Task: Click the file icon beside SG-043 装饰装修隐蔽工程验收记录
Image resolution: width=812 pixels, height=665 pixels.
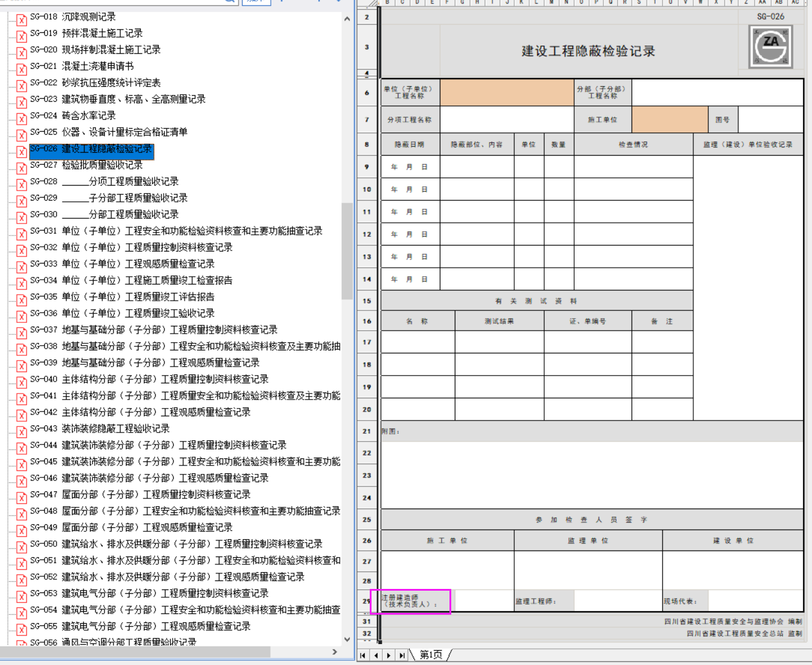Action: [x=22, y=431]
